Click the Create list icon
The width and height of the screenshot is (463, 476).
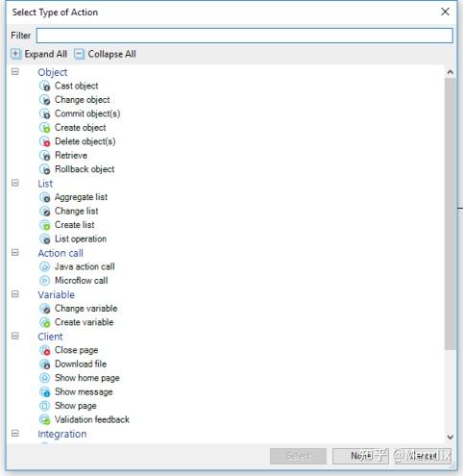tap(44, 225)
